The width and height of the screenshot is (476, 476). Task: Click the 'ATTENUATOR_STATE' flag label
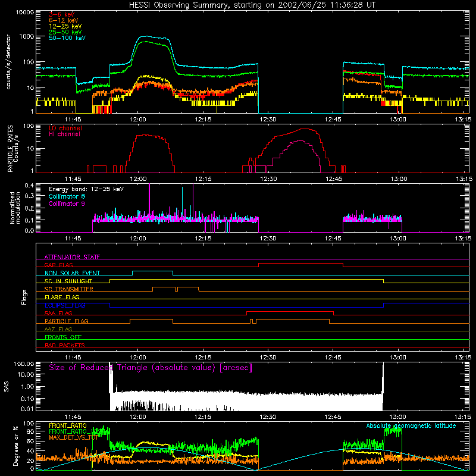[72, 257]
